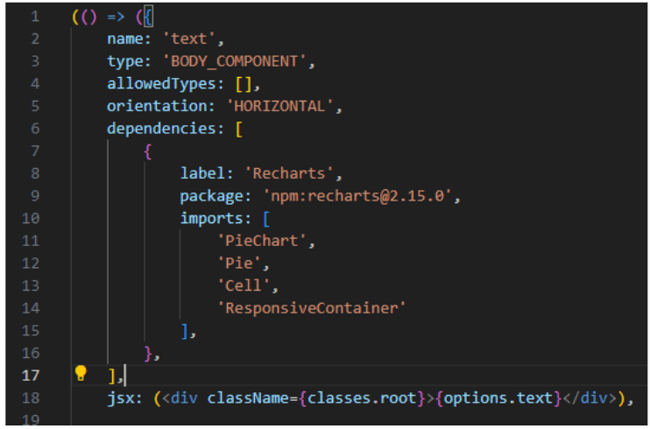Click the opening bracket after dependencies
650x429 pixels.
[x=239, y=129]
